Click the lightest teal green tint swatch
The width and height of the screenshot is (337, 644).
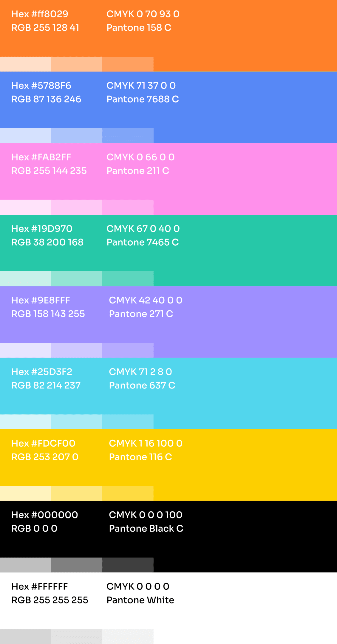pos(25,279)
